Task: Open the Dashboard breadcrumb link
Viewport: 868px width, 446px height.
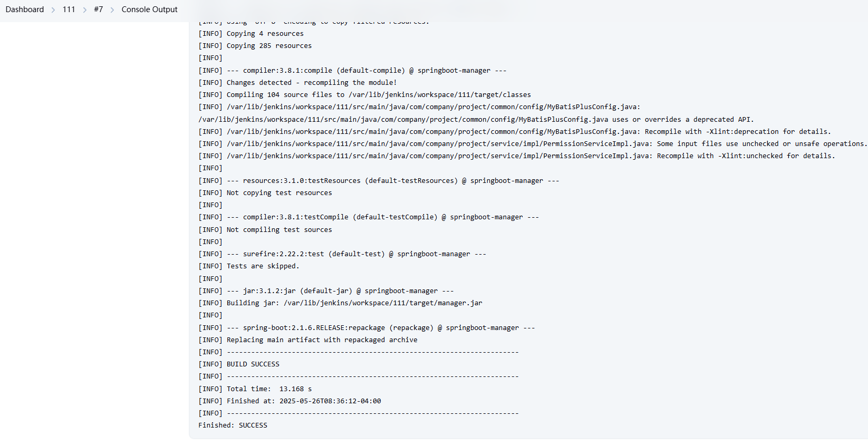Action: (x=25, y=9)
